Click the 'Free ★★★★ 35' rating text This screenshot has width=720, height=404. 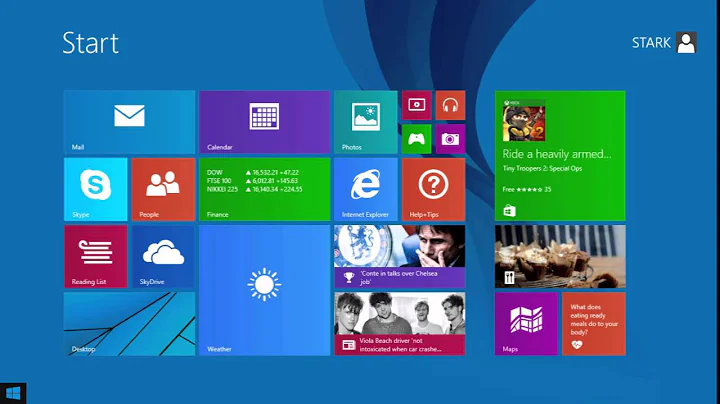pyautogui.click(x=527, y=189)
